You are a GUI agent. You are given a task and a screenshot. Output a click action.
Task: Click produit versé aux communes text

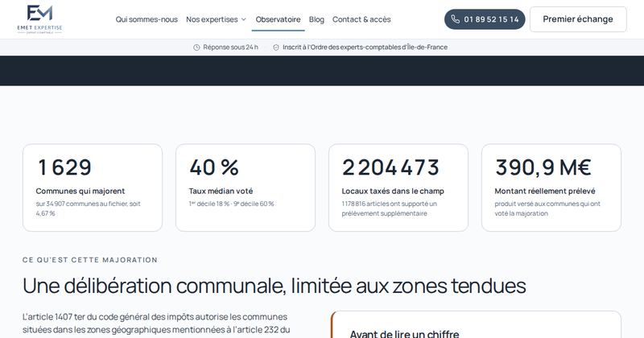point(547,208)
